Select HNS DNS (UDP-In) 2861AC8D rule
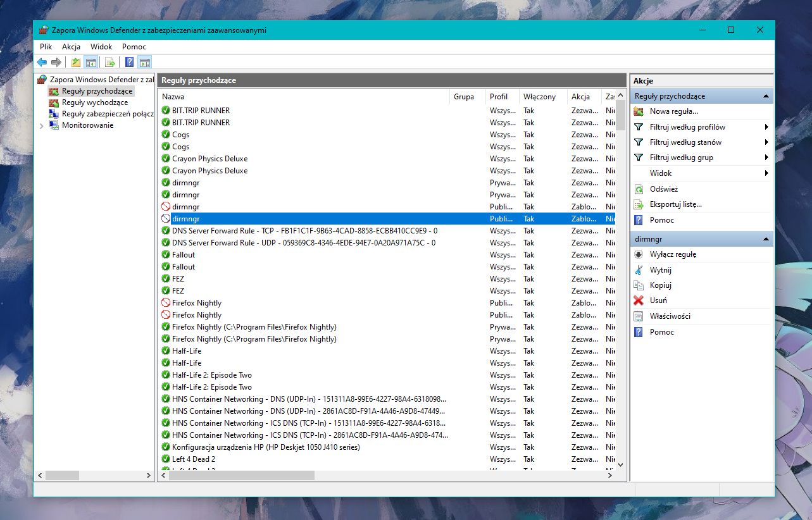Image resolution: width=812 pixels, height=520 pixels. pyautogui.click(x=387, y=411)
